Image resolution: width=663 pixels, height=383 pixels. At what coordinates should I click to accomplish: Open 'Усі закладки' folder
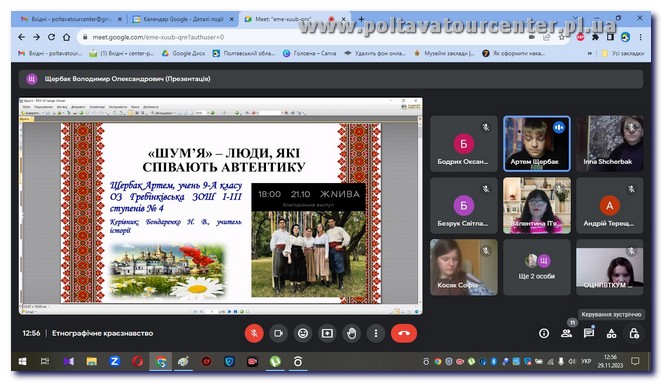pyautogui.click(x=622, y=53)
